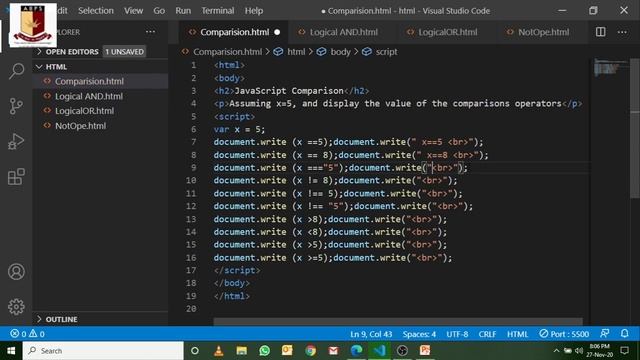Open the Manage gear icon
This screenshot has width=640, height=360.
coord(16,307)
